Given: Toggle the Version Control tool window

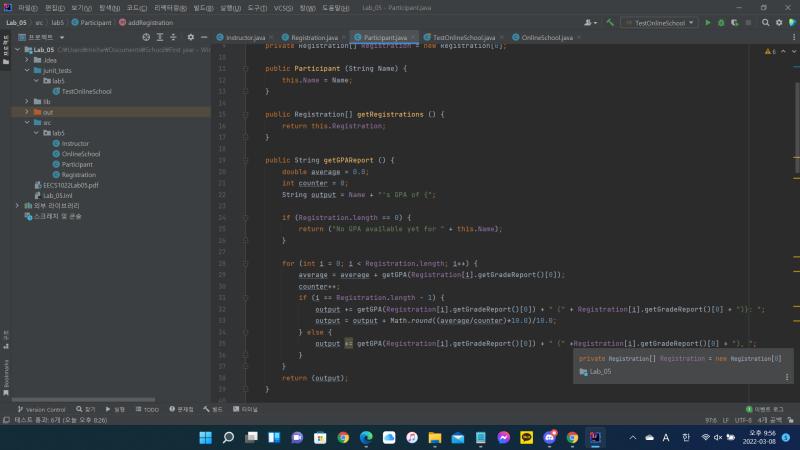Looking at the screenshot, I should (41, 409).
